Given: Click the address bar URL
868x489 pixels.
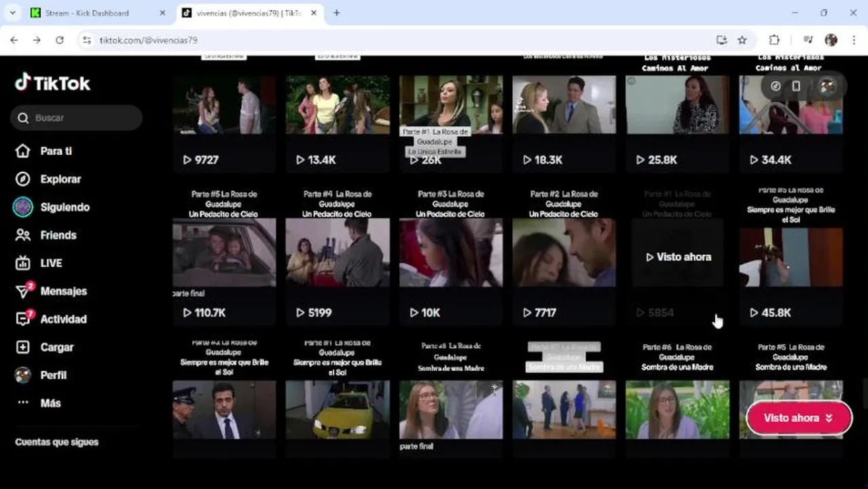Looking at the screenshot, I should pos(148,40).
